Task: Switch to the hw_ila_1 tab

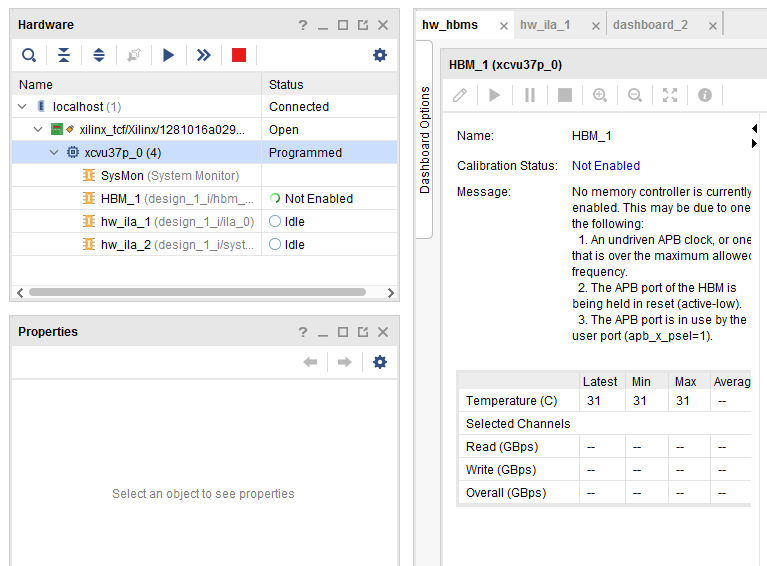Action: [545, 25]
